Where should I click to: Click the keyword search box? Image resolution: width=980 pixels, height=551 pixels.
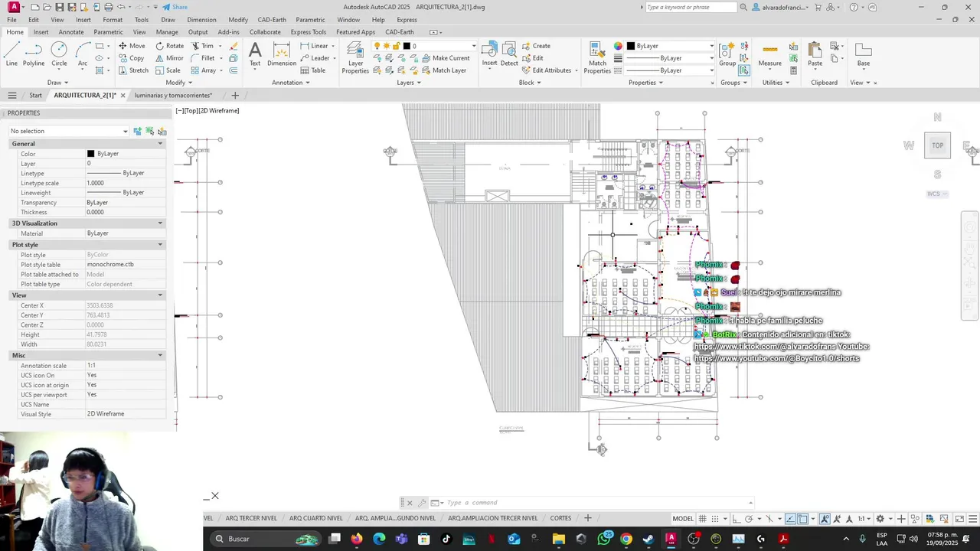691,7
